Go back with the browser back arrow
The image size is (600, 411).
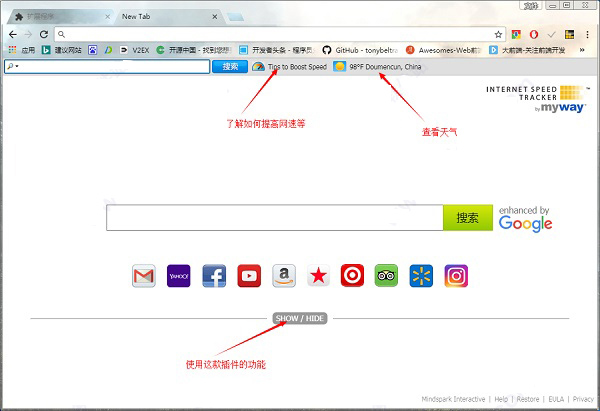click(x=13, y=34)
